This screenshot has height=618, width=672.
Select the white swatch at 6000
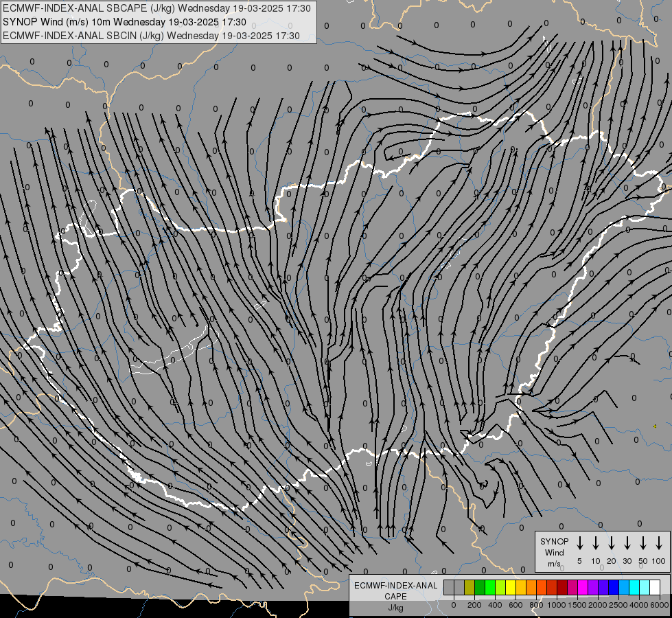[655, 587]
